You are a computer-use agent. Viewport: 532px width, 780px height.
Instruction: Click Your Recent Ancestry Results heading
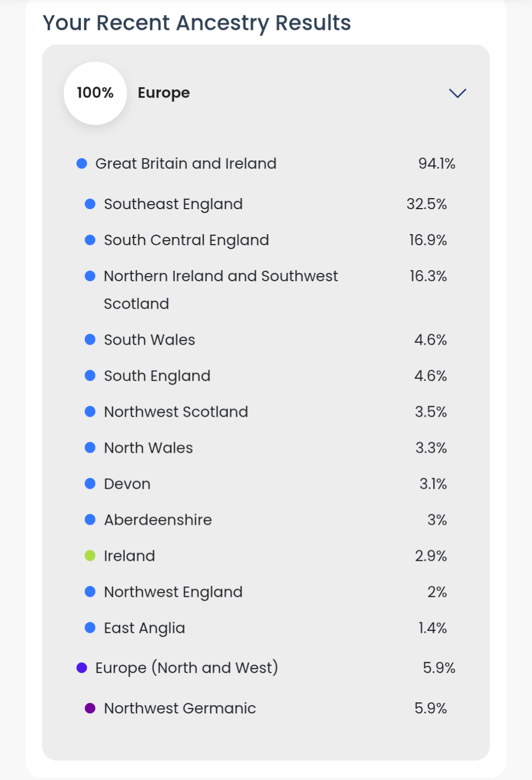point(197,23)
